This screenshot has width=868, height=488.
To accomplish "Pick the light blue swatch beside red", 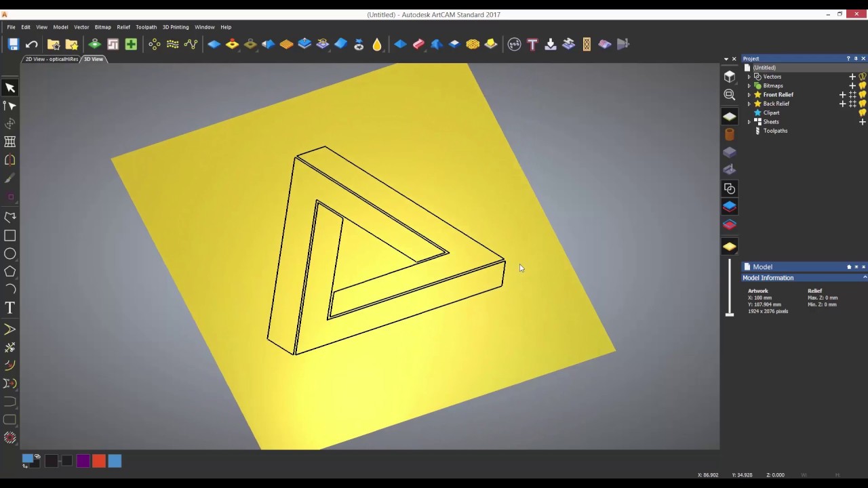I will click(x=115, y=461).
